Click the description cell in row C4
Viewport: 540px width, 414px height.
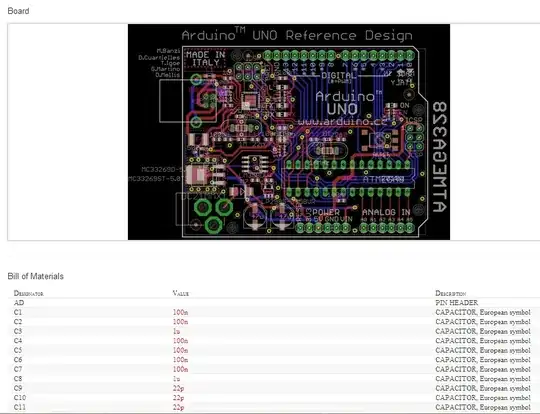point(483,341)
